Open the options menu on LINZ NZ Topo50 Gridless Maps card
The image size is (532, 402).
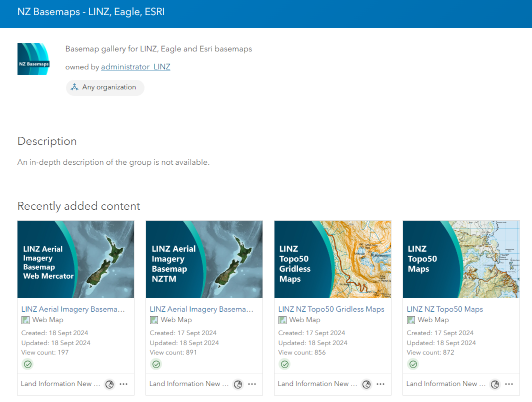pos(380,385)
